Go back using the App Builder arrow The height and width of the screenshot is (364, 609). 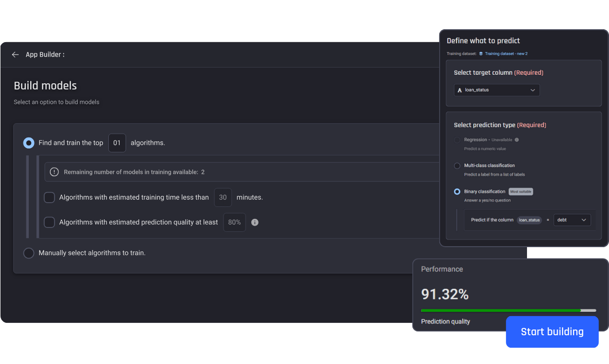15,55
